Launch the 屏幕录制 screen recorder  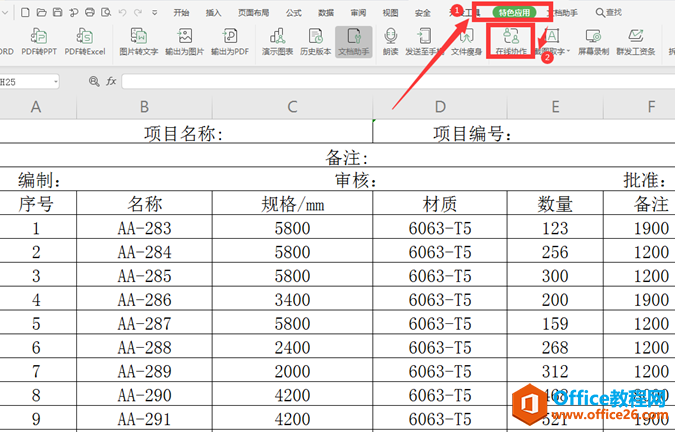coord(593,41)
